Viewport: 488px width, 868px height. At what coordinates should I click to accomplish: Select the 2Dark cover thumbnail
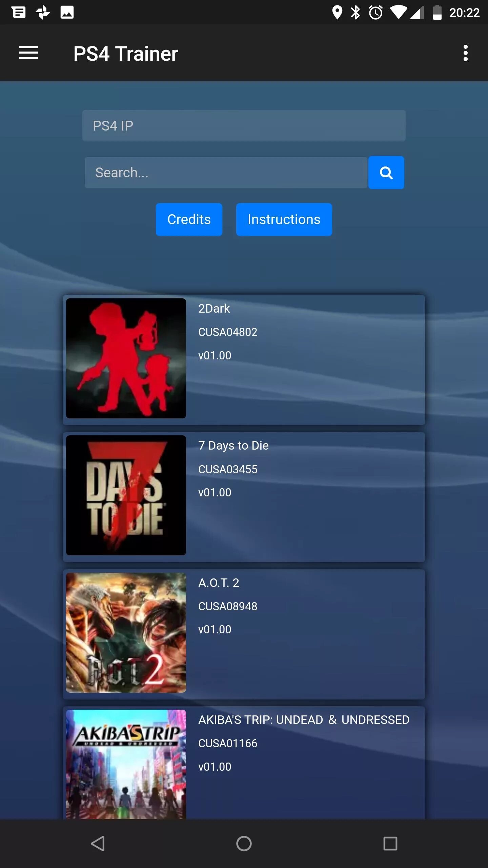(x=126, y=358)
